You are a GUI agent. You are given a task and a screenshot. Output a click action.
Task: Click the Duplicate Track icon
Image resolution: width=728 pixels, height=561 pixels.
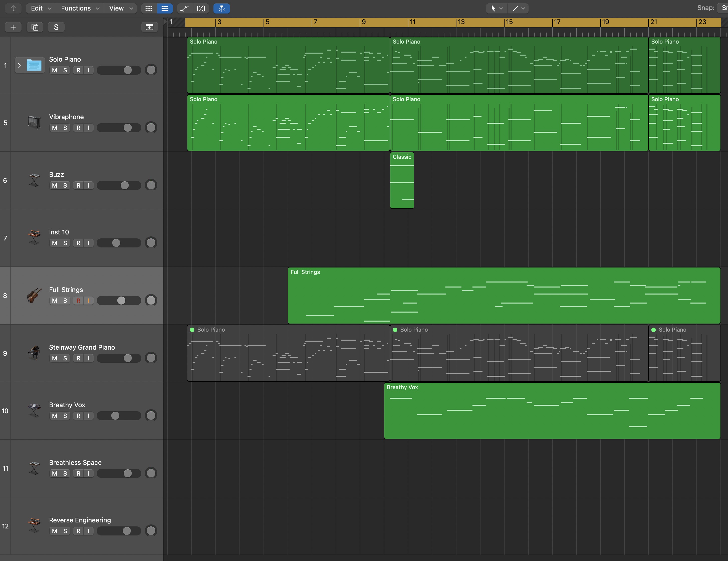35,27
